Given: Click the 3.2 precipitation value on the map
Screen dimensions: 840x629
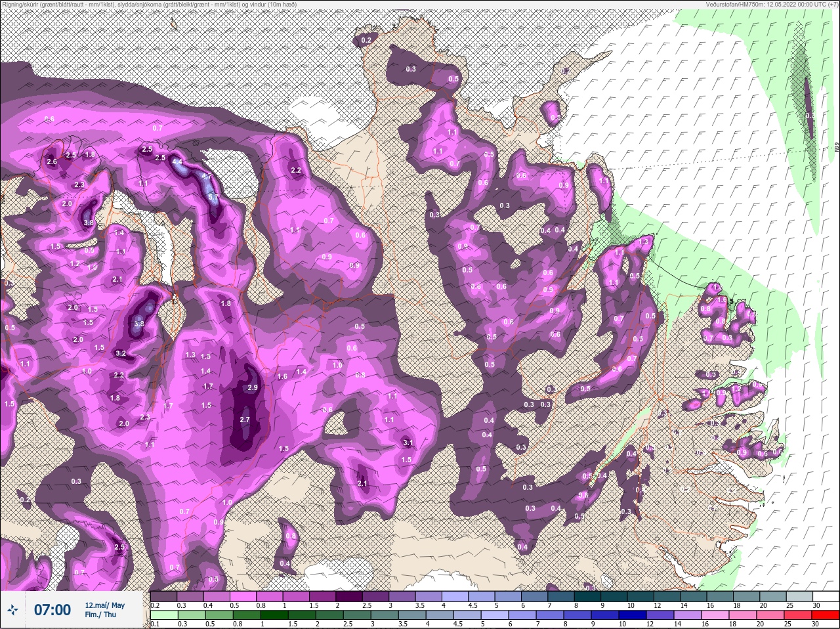Looking at the screenshot, I should (121, 353).
